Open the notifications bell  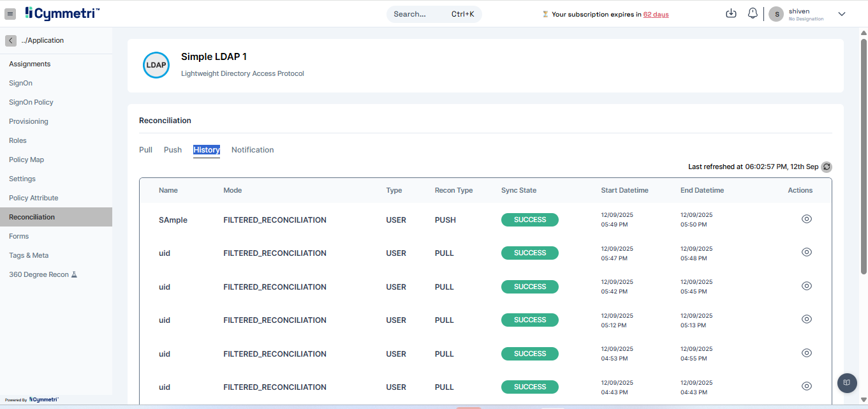pyautogui.click(x=753, y=13)
